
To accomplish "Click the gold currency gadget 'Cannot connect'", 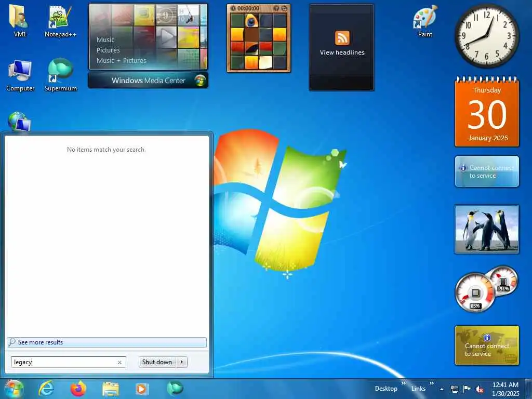I will click(x=487, y=345).
